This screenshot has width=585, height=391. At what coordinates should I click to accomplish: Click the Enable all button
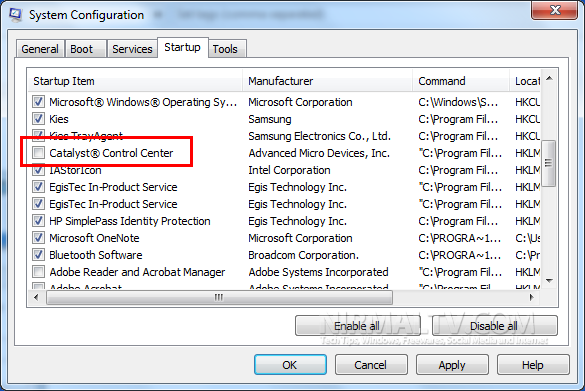coord(357,326)
